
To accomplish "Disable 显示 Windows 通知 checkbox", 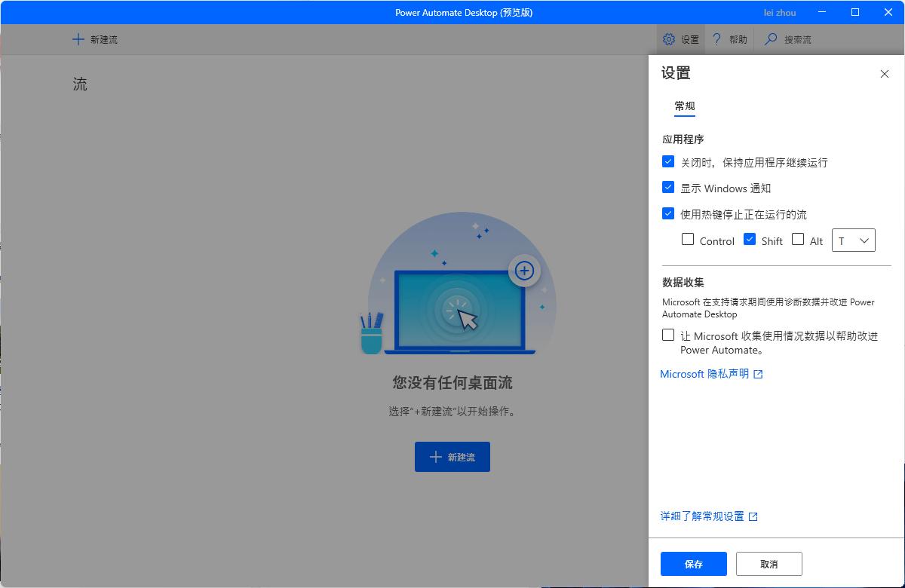I will [667, 187].
